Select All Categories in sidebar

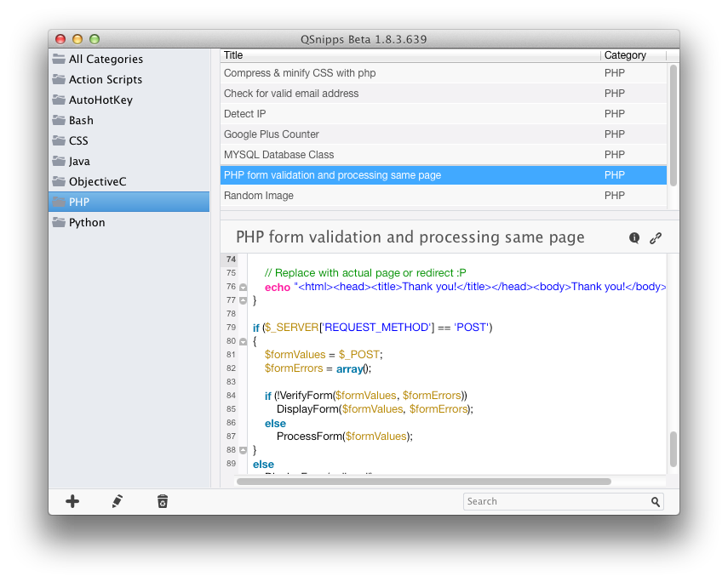[106, 59]
